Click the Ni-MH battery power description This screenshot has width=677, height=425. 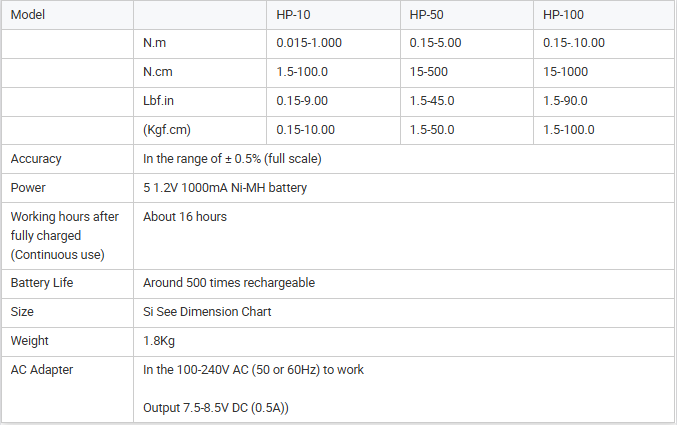click(225, 188)
